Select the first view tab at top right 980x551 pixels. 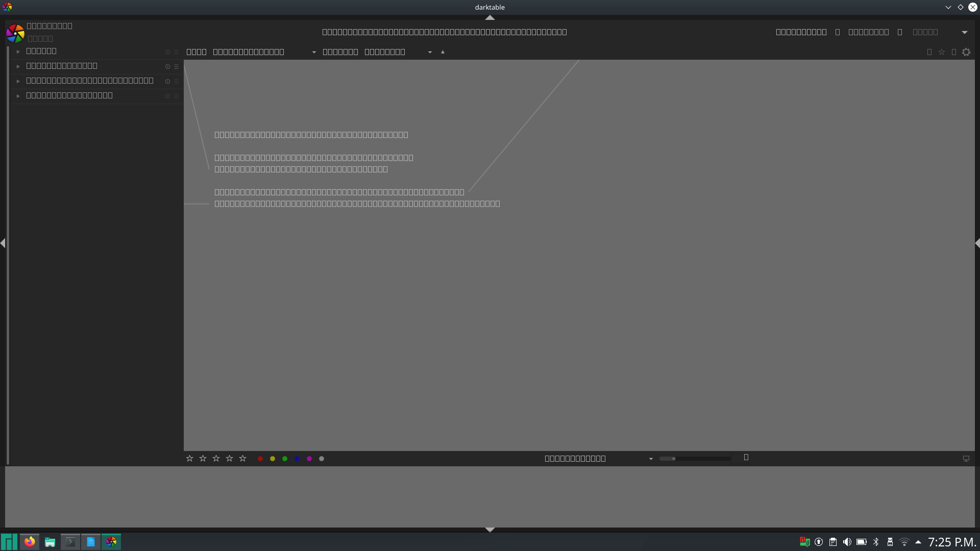click(x=801, y=32)
